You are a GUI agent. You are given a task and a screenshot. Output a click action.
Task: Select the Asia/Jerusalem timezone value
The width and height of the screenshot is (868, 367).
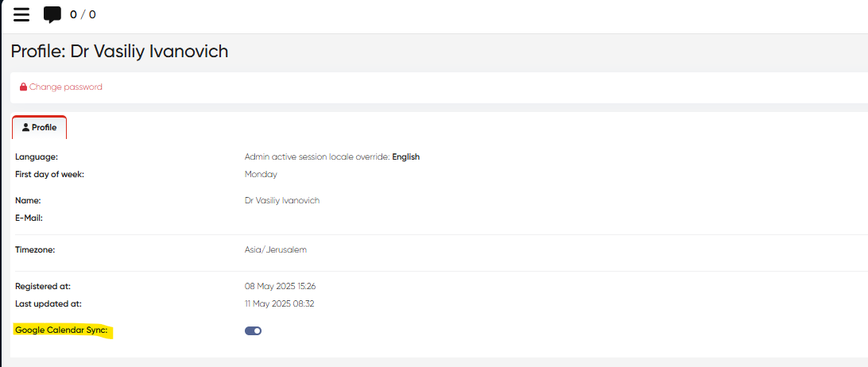[x=276, y=249]
